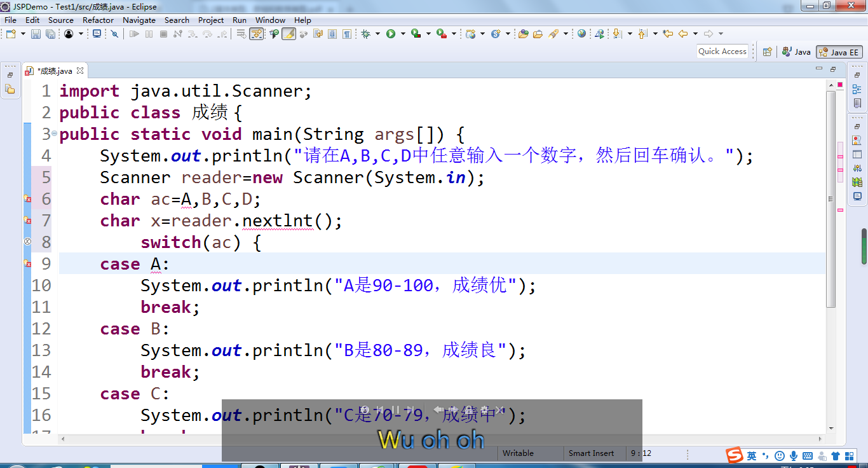Click the Suspend debug icon
This screenshot has height=468, width=868.
pos(149,34)
